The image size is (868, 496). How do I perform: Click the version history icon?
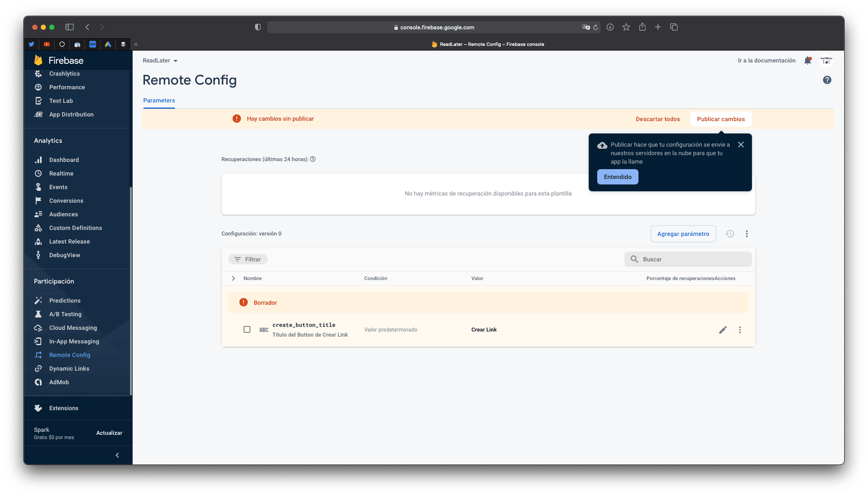[x=730, y=233]
